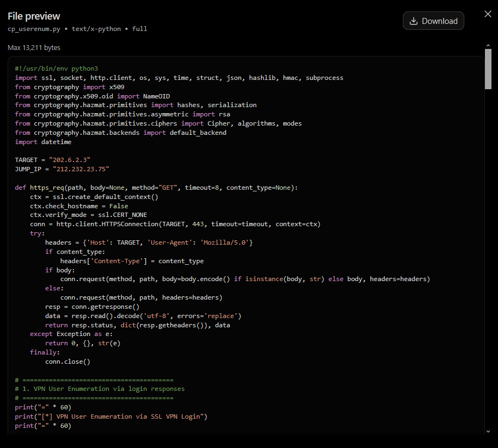
Task: Click the line "return 0, {}, str(e)"
Action: click(x=83, y=343)
